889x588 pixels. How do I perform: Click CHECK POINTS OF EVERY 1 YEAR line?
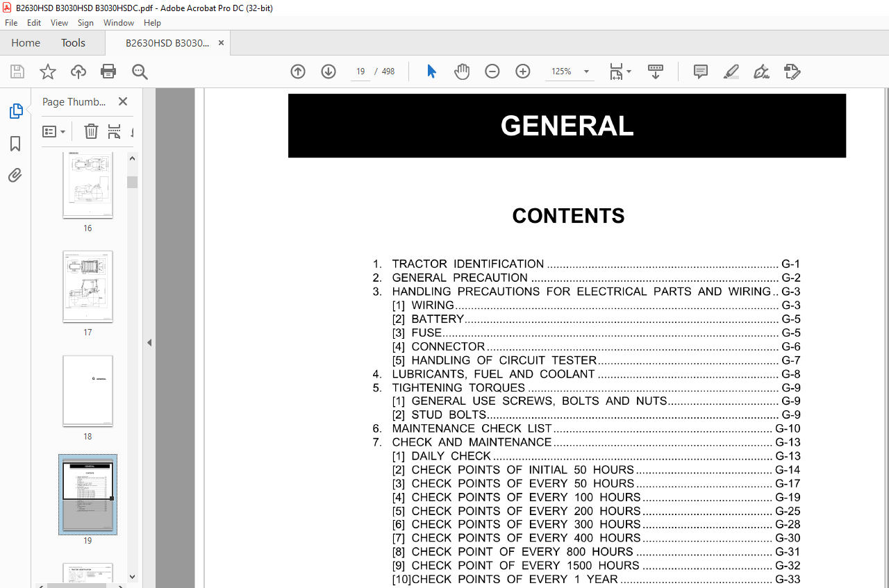596,579
